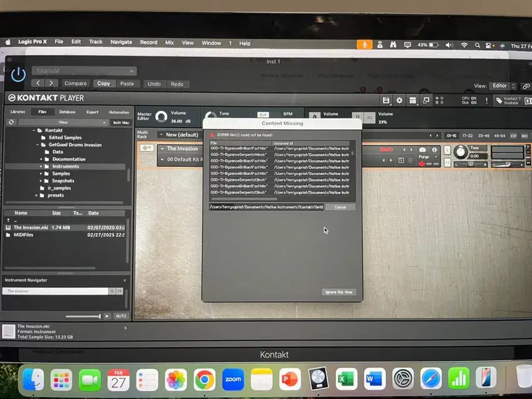
Task: Open Numbers from the Dock
Action: point(459,378)
